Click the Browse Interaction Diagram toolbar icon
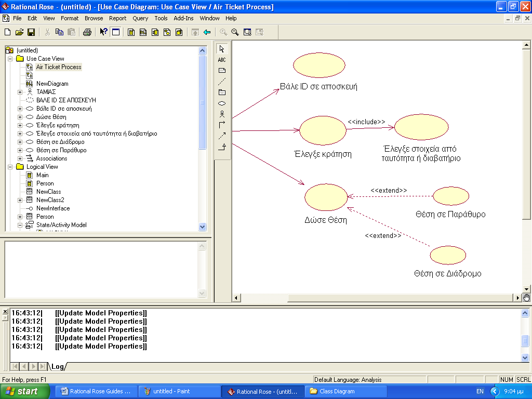The width and height of the screenshot is (532, 399). [x=143, y=32]
